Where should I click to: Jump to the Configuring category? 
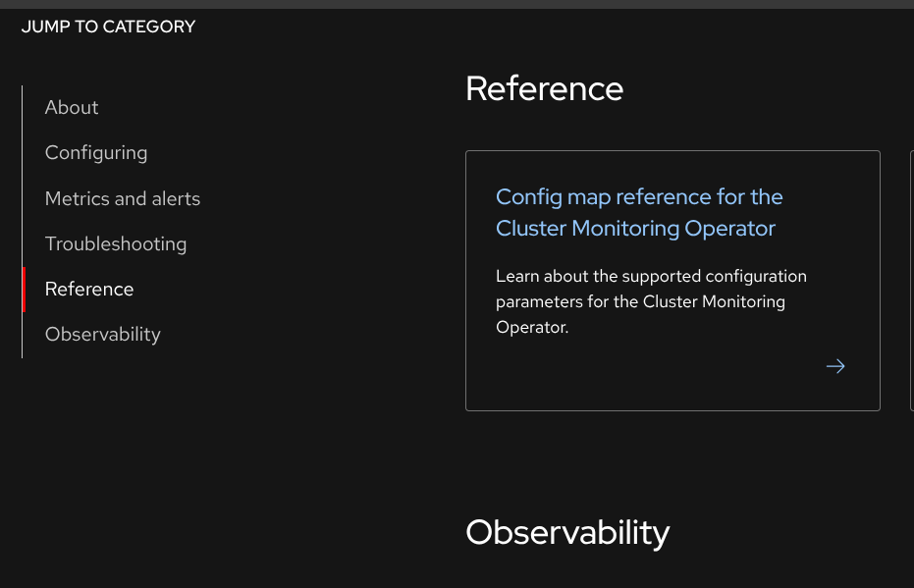96,152
